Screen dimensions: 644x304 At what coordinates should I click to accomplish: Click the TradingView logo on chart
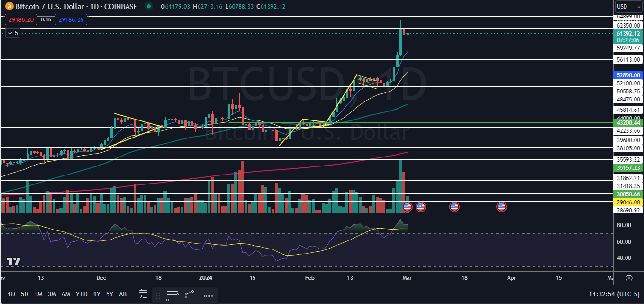tap(13, 261)
